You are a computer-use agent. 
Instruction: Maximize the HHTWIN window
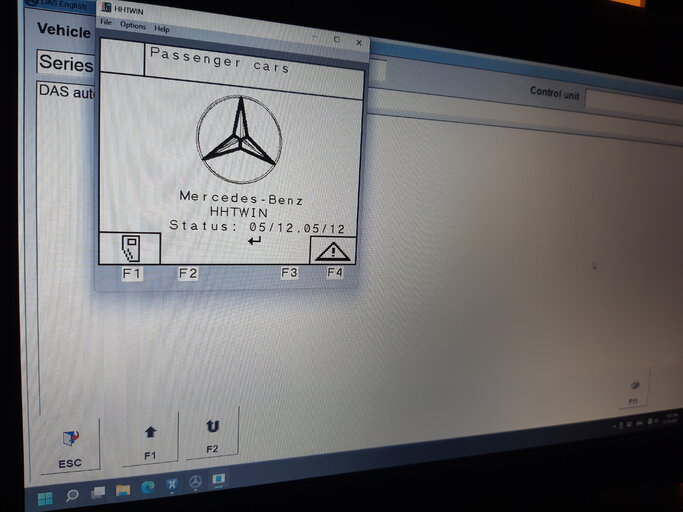(x=337, y=39)
